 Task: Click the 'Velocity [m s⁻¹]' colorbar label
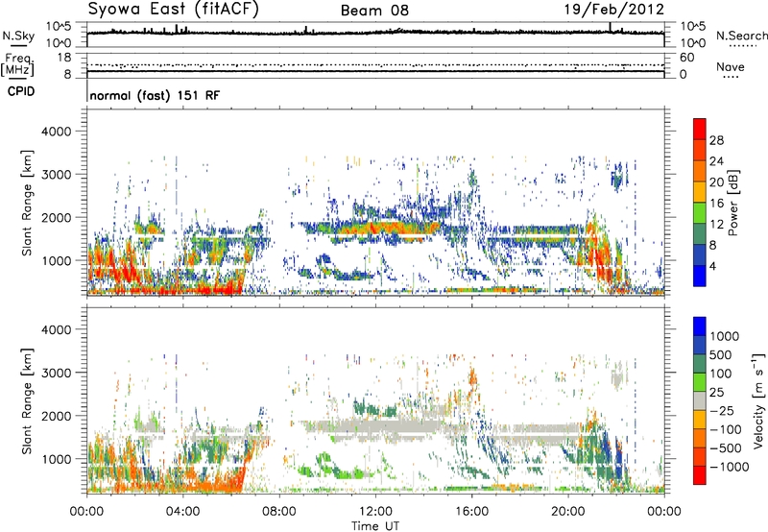tap(758, 400)
